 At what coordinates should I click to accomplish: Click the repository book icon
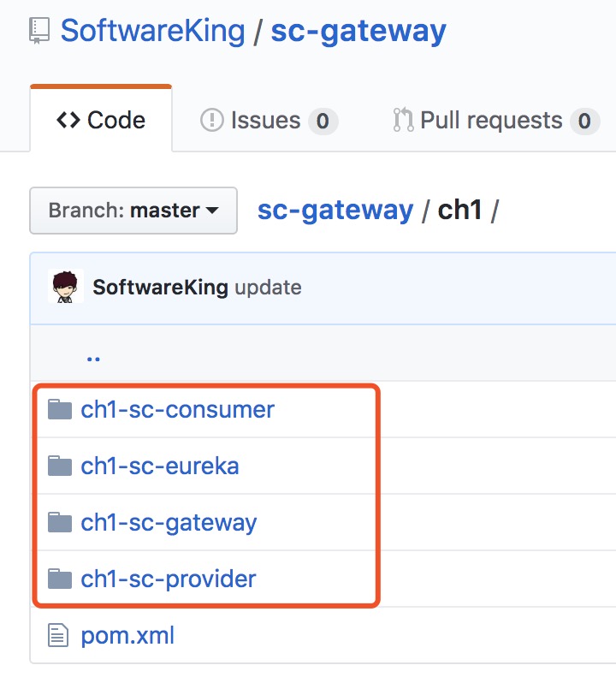coord(38,32)
